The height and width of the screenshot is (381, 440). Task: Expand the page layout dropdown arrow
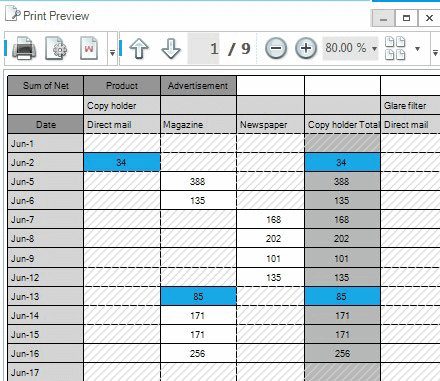[x=417, y=49]
